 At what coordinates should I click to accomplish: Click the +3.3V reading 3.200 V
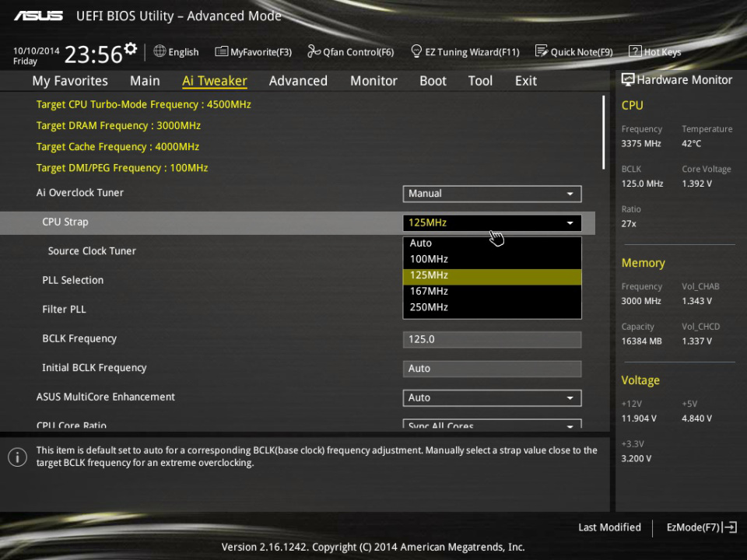tap(636, 458)
